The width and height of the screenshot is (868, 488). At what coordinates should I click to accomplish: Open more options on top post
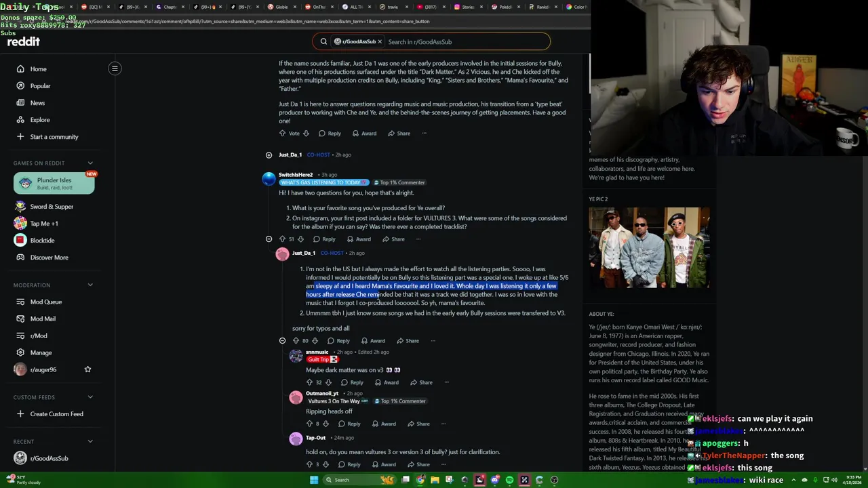424,134
